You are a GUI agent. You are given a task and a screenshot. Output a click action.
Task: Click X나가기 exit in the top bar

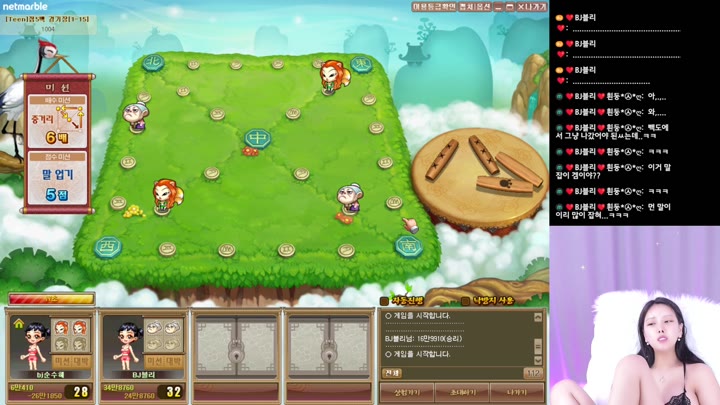point(532,7)
